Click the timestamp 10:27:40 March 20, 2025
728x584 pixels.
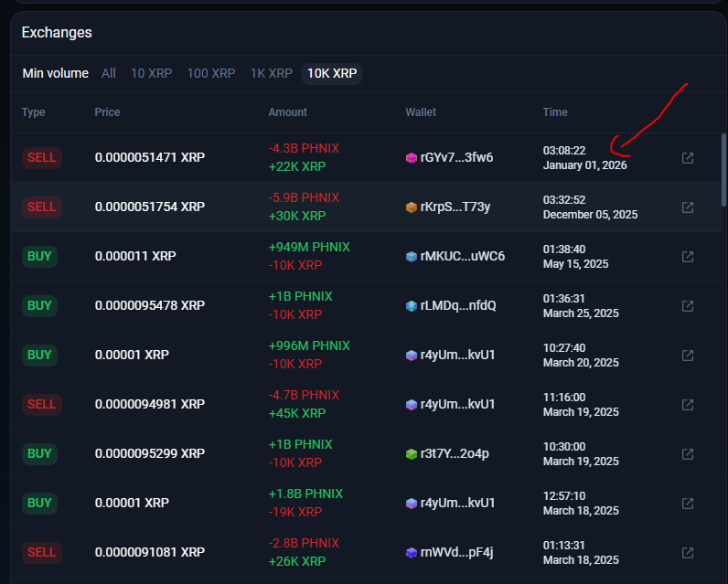(581, 356)
